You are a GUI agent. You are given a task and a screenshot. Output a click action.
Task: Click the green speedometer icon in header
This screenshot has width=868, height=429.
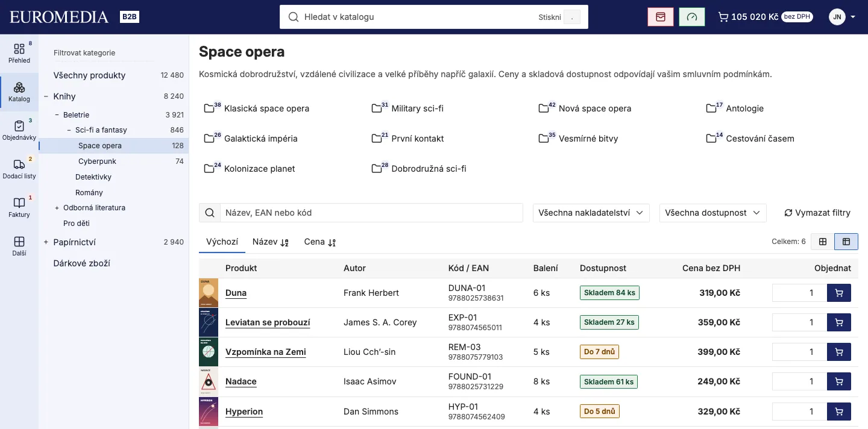[692, 17]
